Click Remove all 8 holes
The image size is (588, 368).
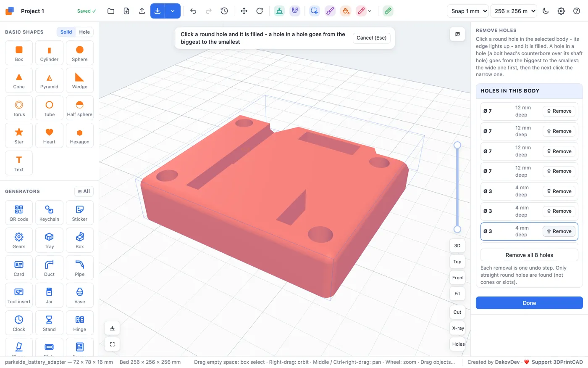tap(529, 255)
